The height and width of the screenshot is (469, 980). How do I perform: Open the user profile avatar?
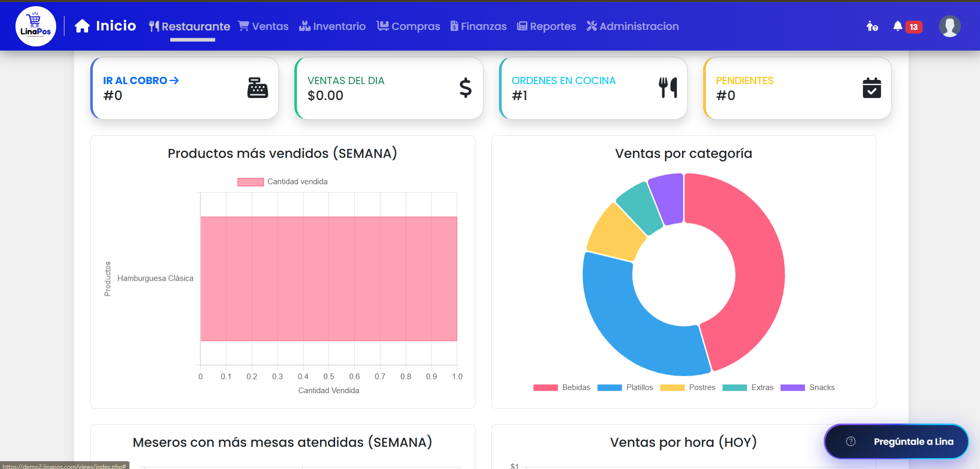pyautogui.click(x=950, y=26)
